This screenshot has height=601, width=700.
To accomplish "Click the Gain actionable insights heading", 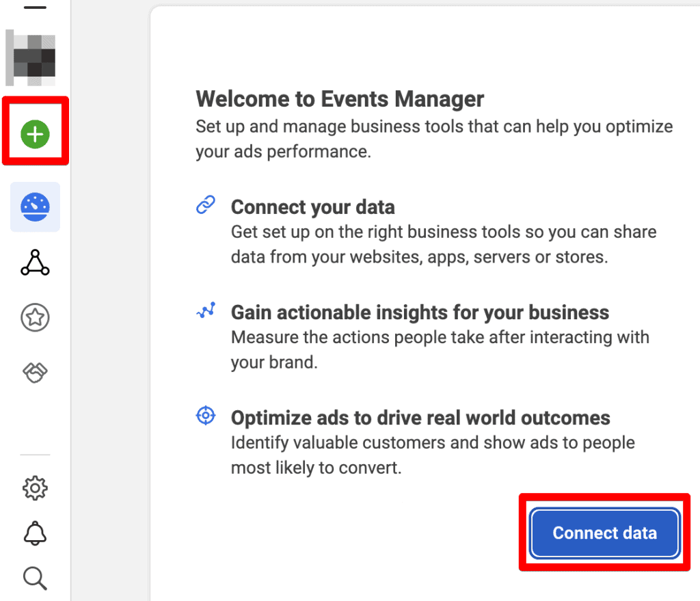I will tap(420, 312).
